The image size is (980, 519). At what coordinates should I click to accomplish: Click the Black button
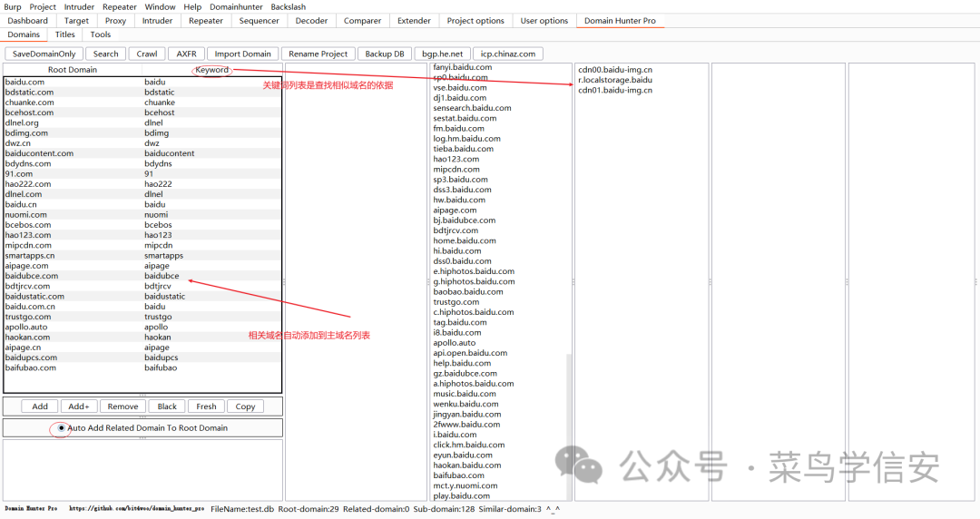tap(167, 406)
